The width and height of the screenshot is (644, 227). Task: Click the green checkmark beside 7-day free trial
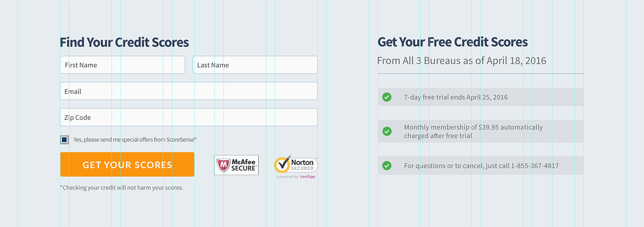click(x=387, y=97)
